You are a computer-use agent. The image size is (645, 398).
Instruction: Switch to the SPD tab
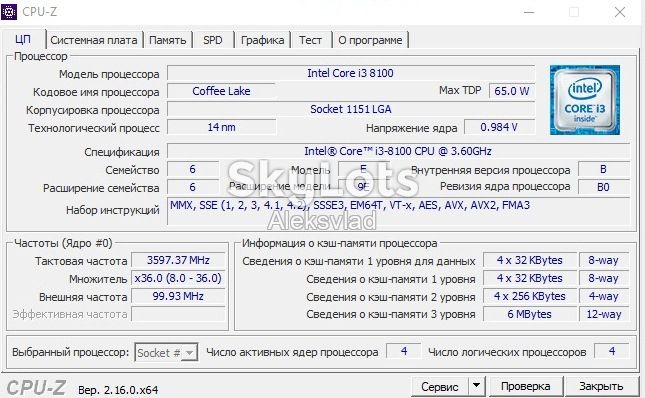(213, 40)
